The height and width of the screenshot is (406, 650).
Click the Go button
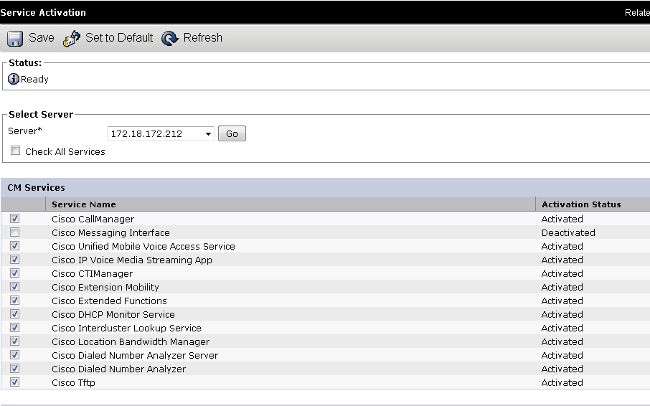232,134
